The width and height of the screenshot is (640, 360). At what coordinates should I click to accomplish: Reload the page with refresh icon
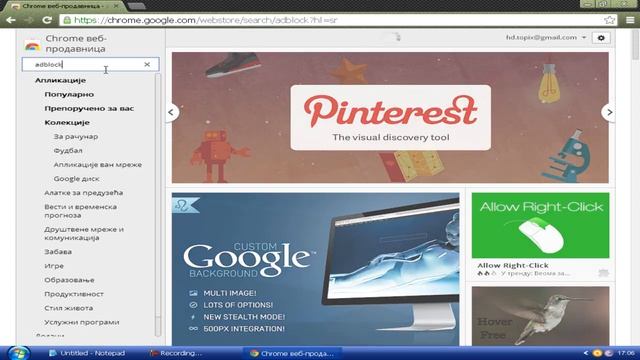(x=47, y=20)
